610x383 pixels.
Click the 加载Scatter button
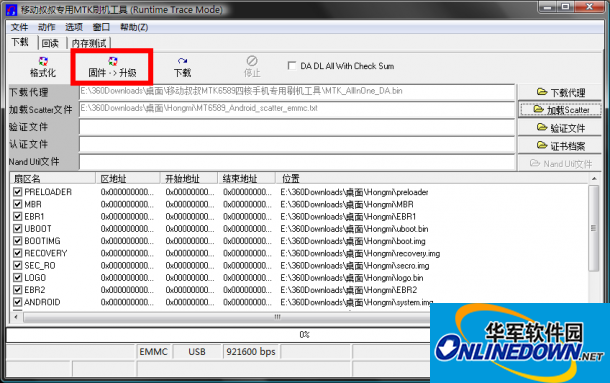(x=560, y=110)
